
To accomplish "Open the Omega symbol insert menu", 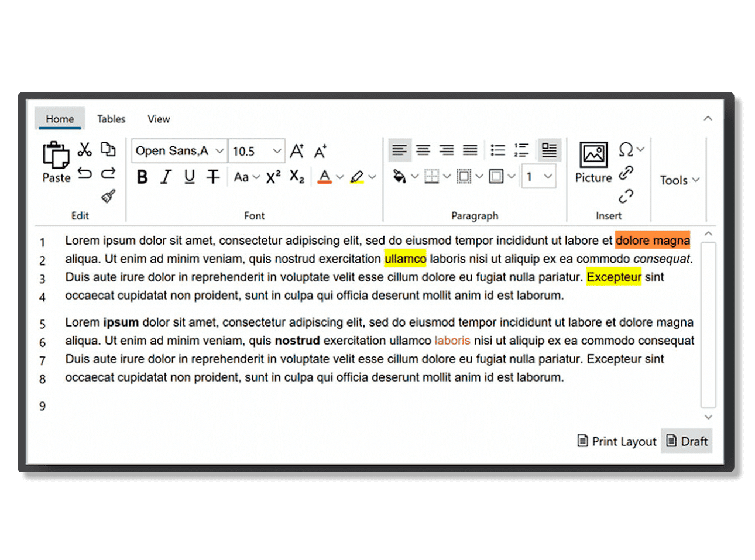I will click(x=632, y=150).
